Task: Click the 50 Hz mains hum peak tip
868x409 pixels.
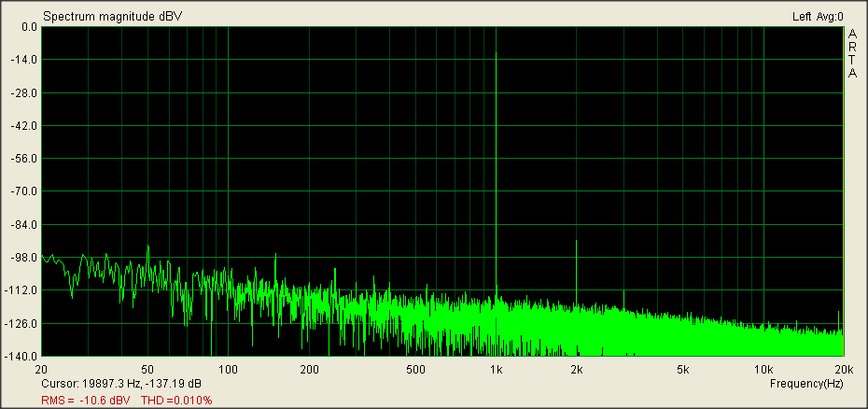Action: 147,247
